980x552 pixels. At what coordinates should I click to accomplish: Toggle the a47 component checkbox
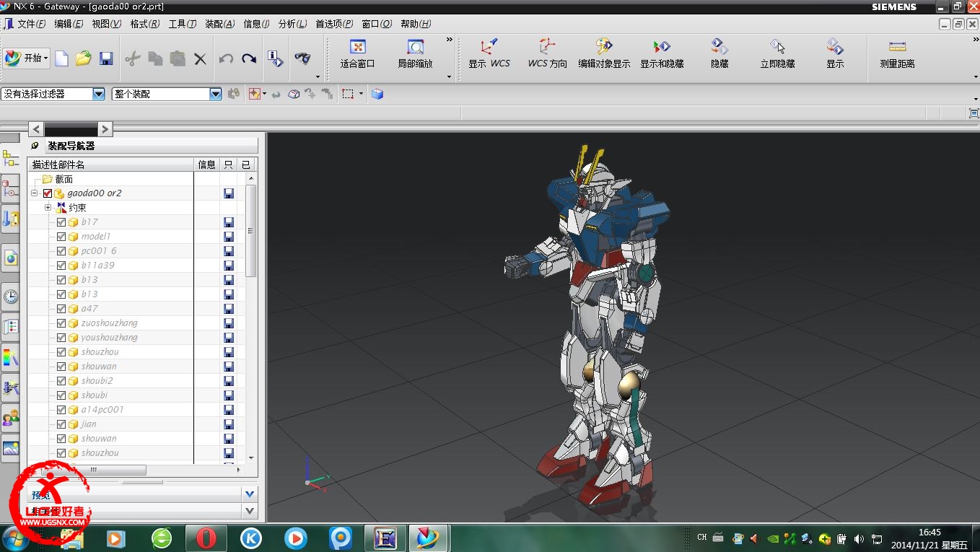tap(61, 309)
